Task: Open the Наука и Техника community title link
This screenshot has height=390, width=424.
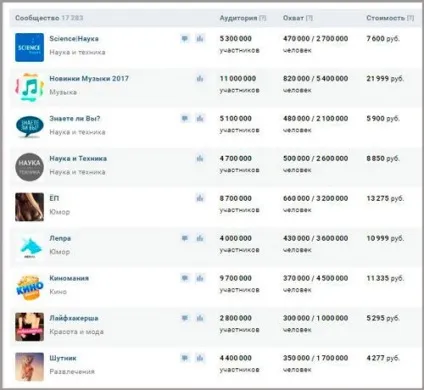Action: pos(78,158)
